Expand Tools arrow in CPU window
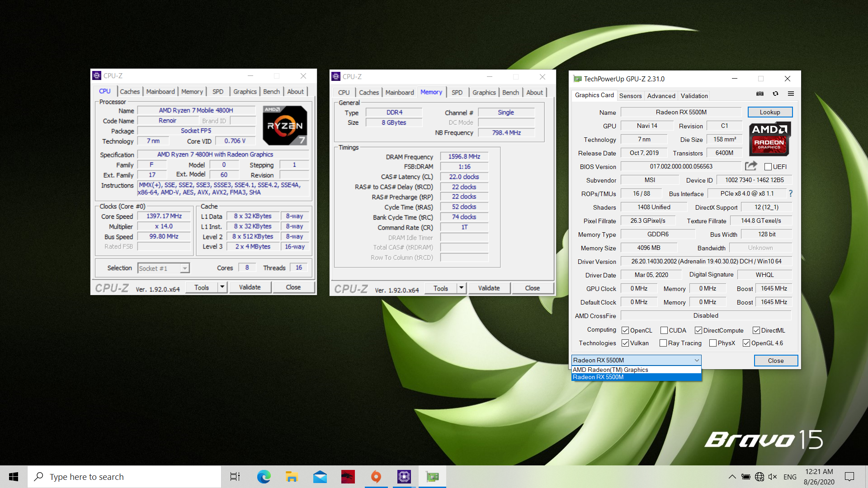The height and width of the screenshot is (488, 868). (222, 287)
